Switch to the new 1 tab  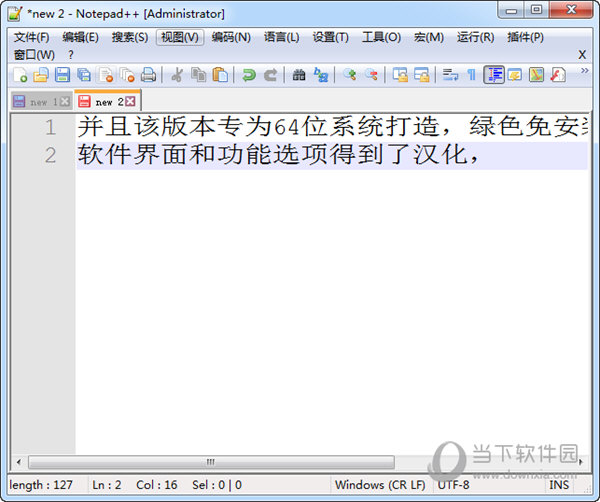click(x=41, y=102)
